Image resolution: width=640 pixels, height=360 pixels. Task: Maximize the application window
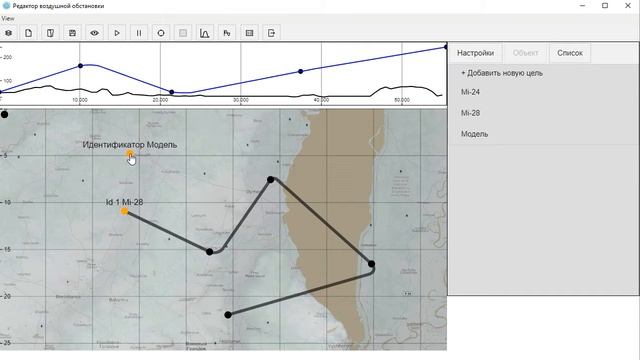click(x=605, y=6)
